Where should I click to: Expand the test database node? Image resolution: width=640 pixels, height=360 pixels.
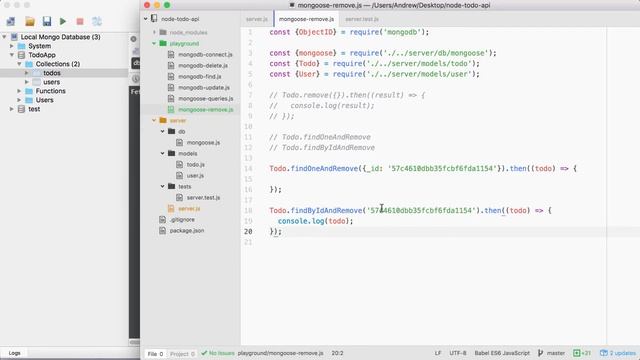coord(12,109)
